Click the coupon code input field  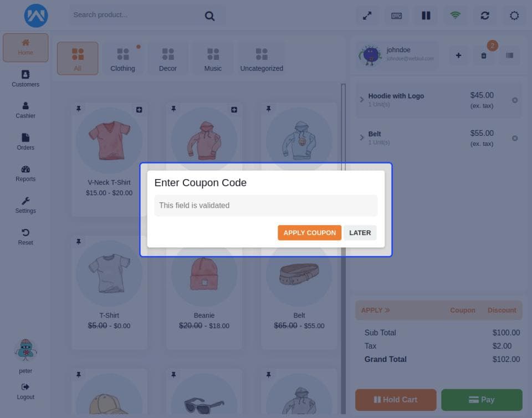265,205
